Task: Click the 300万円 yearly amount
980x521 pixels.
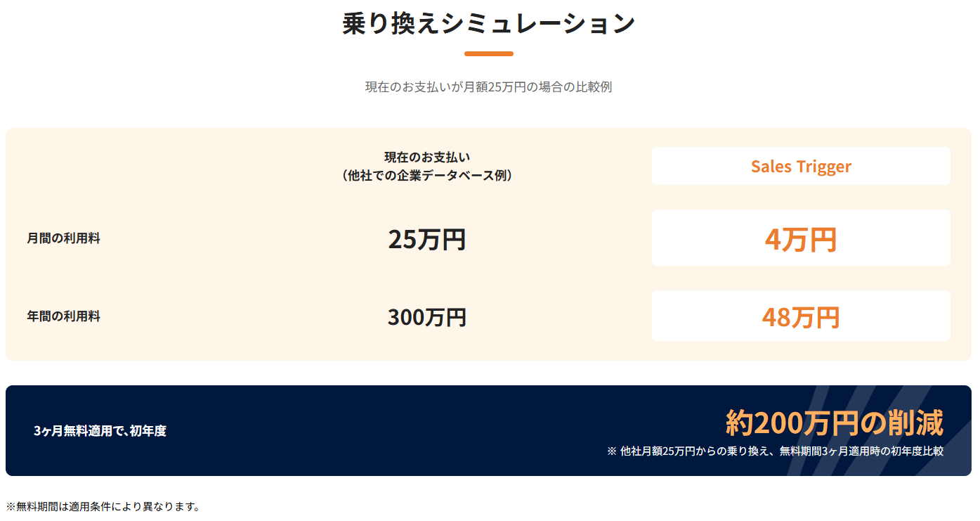Action: 427,317
